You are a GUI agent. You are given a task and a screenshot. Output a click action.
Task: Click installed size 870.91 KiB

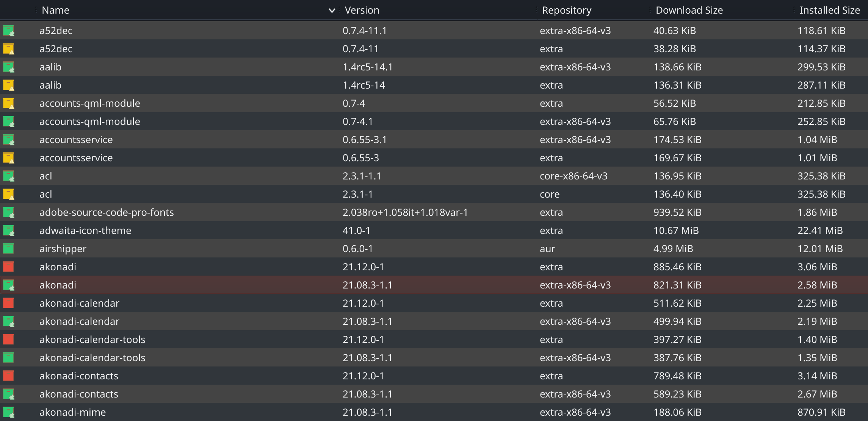click(x=821, y=412)
